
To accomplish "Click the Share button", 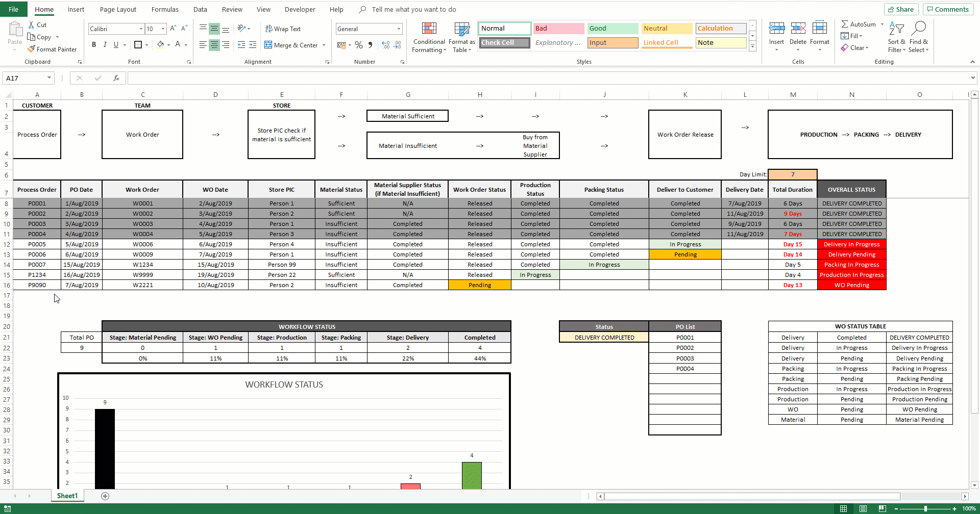I will click(901, 9).
